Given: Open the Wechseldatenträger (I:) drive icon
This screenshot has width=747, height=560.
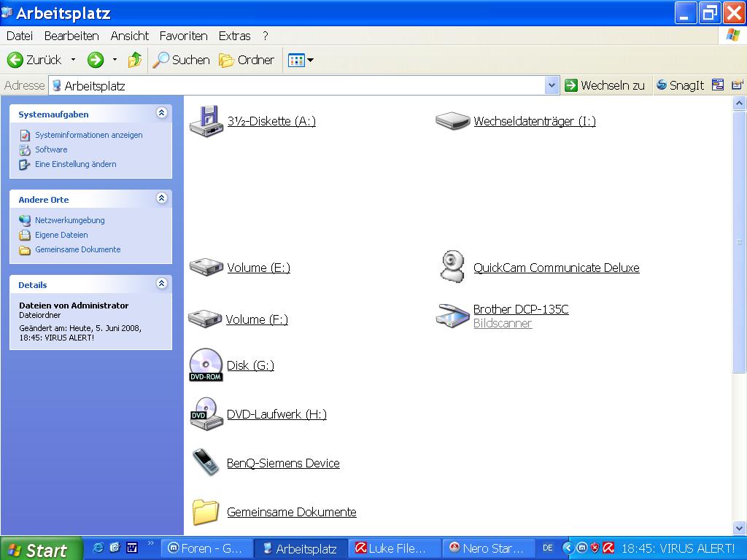Looking at the screenshot, I should pos(452,121).
